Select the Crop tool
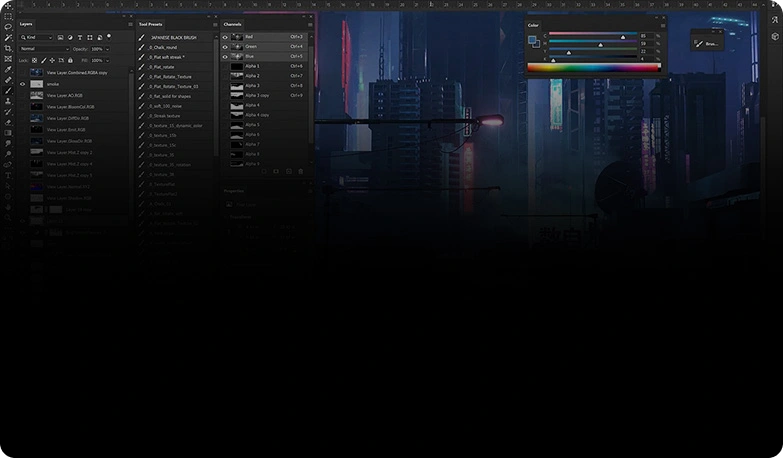This screenshot has width=783, height=458. coord(8,48)
